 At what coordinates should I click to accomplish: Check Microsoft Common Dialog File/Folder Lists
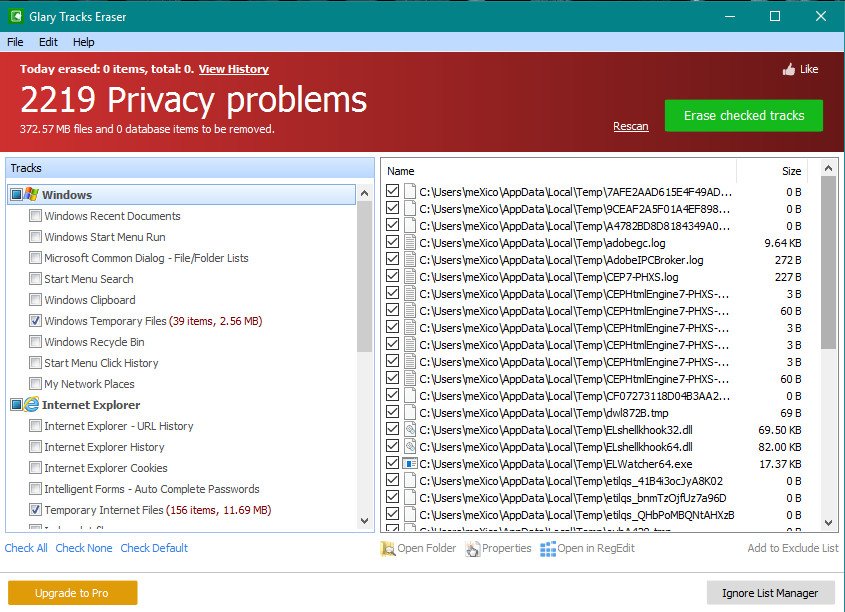pyautogui.click(x=35, y=258)
